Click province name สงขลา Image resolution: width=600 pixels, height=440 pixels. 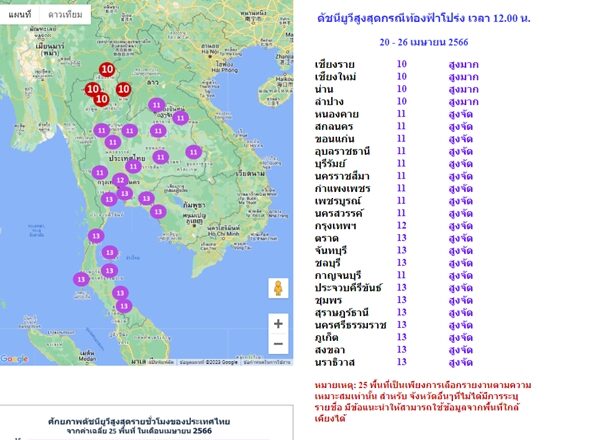tap(329, 350)
